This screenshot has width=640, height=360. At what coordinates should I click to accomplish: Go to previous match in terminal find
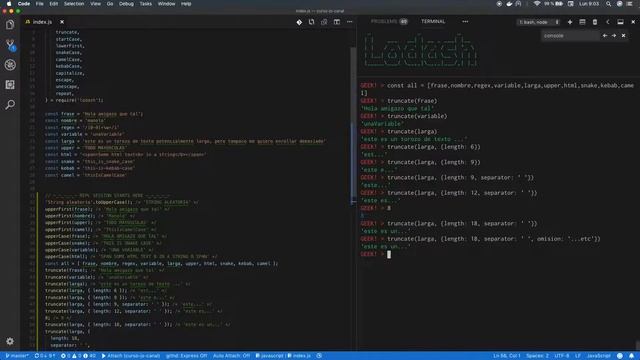pyautogui.click(x=605, y=36)
